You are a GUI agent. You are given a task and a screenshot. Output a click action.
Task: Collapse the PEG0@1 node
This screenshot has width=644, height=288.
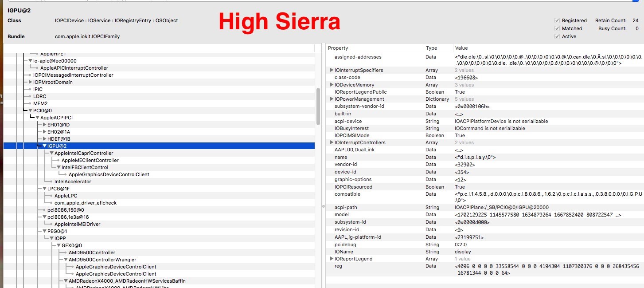pos(44,231)
